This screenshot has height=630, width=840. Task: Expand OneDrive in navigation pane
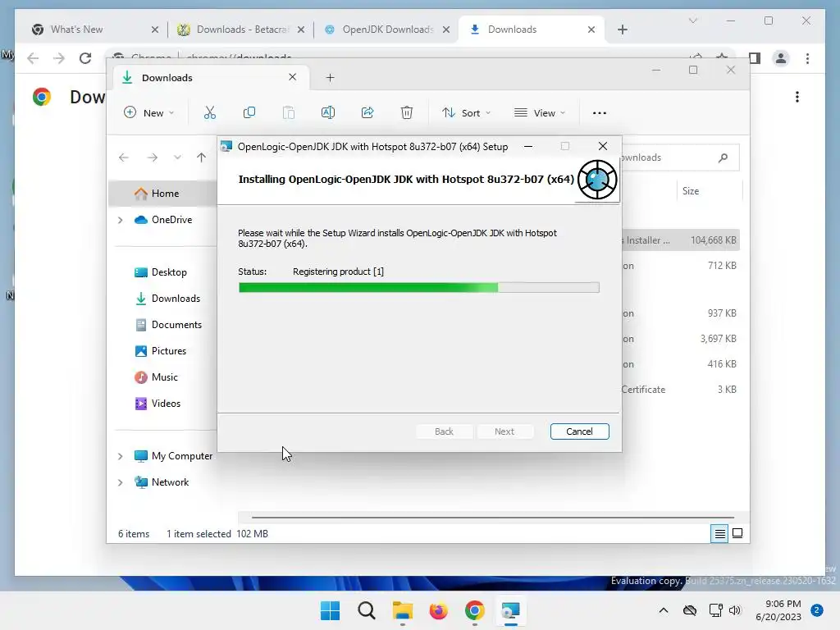121,220
